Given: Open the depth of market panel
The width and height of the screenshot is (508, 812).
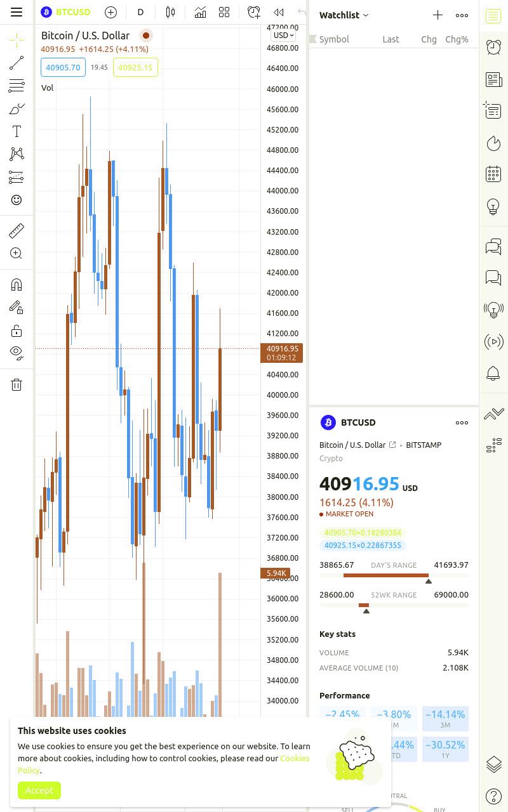Looking at the screenshot, I should [x=493, y=446].
